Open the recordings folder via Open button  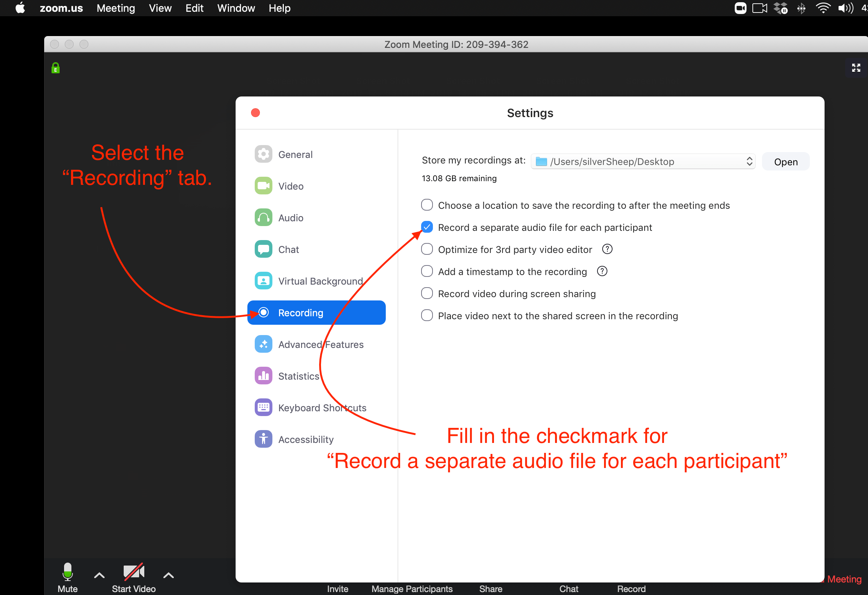786,161
